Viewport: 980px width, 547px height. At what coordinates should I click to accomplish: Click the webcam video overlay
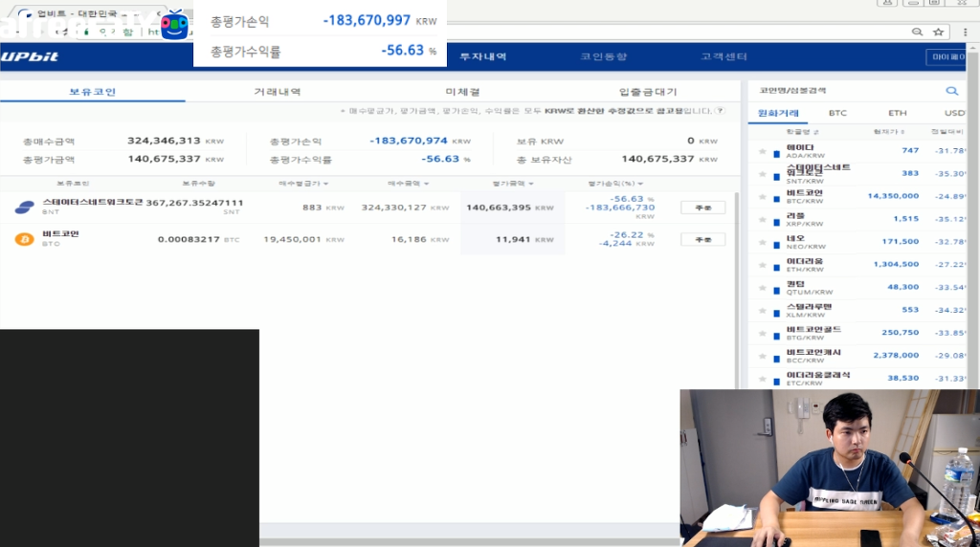[830, 469]
